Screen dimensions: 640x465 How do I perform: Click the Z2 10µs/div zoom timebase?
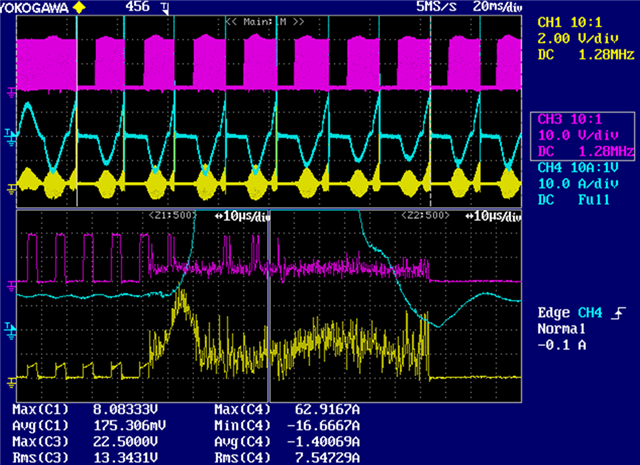pyautogui.click(x=493, y=216)
